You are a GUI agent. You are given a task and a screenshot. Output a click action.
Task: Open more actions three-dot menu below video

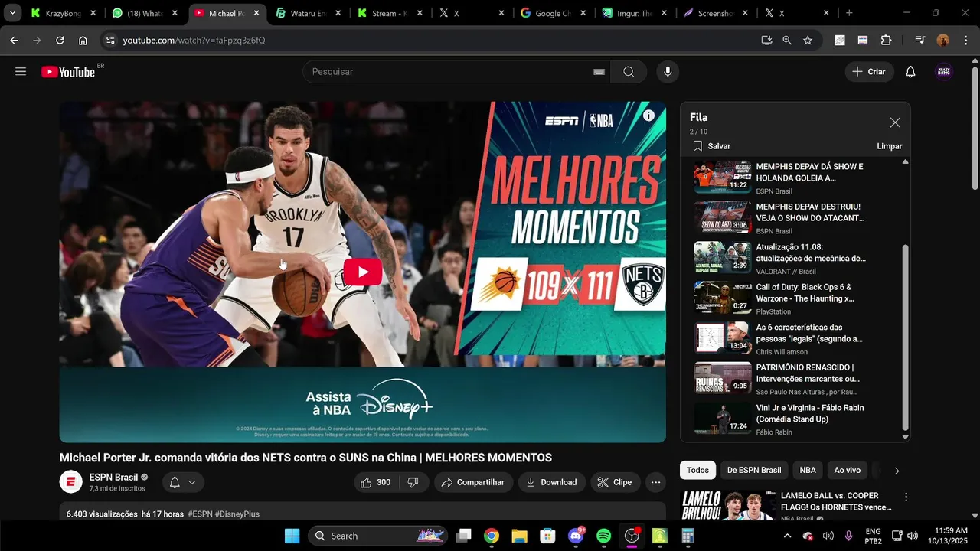655,482
